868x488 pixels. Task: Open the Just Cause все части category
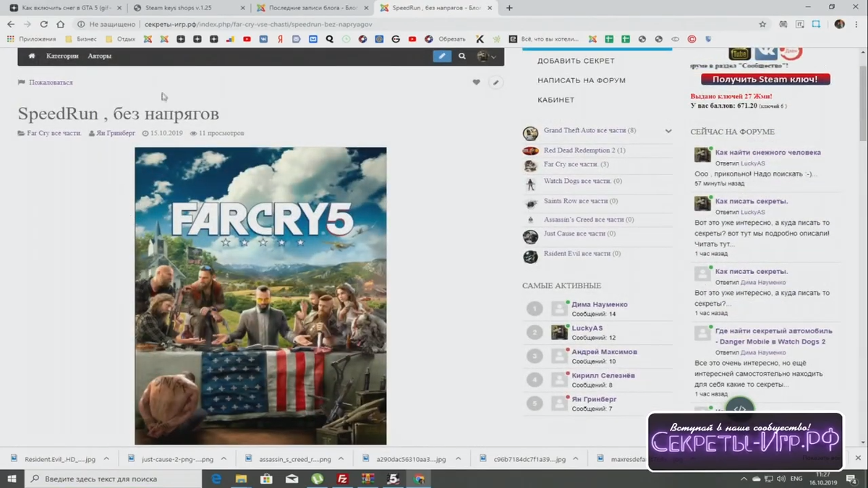coord(580,234)
